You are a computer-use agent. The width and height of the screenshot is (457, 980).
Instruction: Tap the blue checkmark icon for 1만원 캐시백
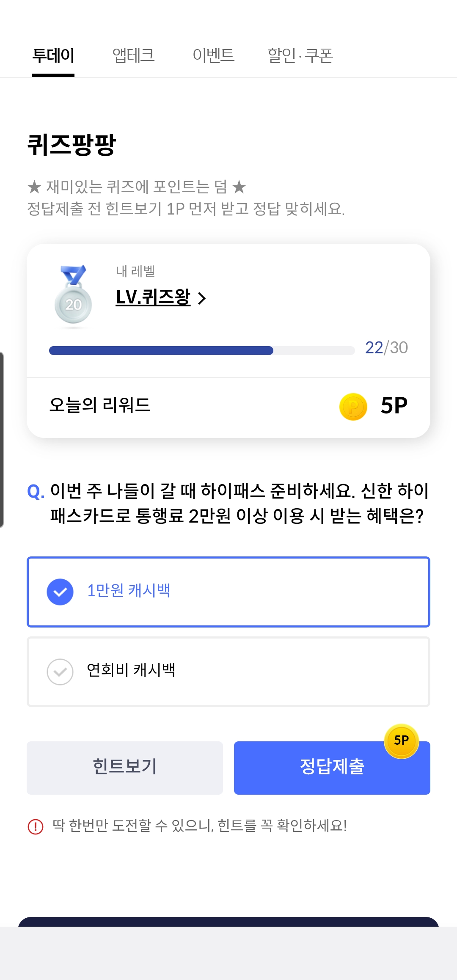click(60, 592)
